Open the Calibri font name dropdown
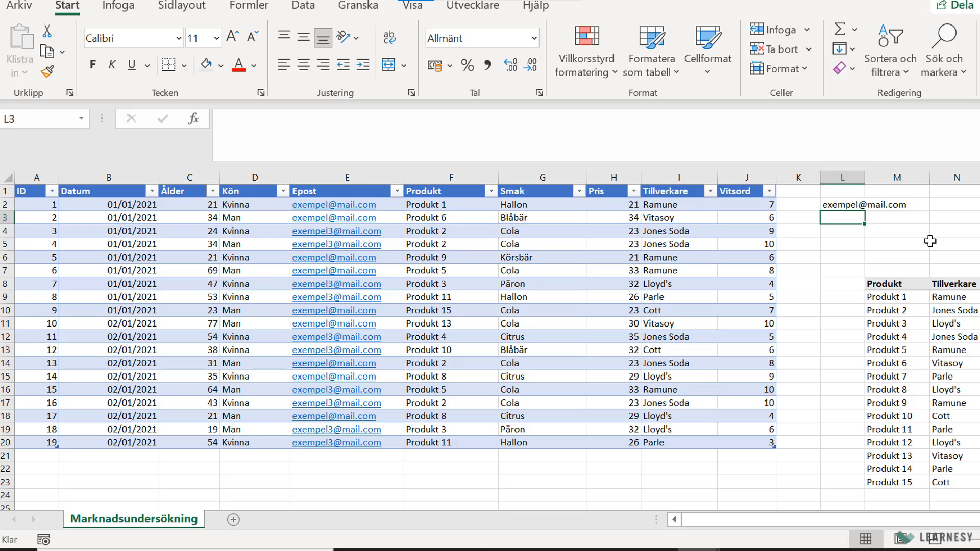980x551 pixels. [178, 38]
